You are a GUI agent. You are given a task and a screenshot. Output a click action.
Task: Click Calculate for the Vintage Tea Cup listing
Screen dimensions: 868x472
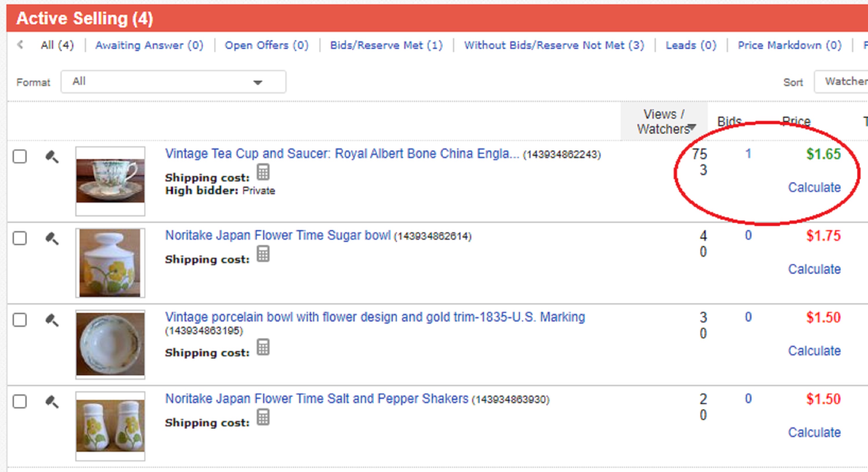click(x=814, y=187)
